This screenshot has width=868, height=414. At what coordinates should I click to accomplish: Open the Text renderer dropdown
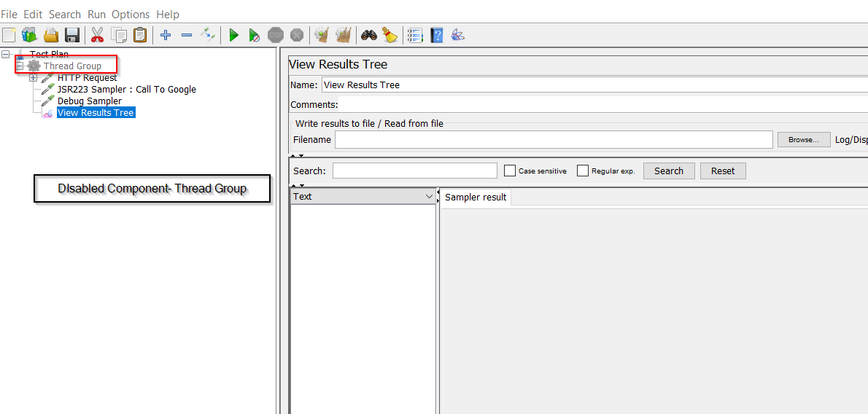pos(363,197)
